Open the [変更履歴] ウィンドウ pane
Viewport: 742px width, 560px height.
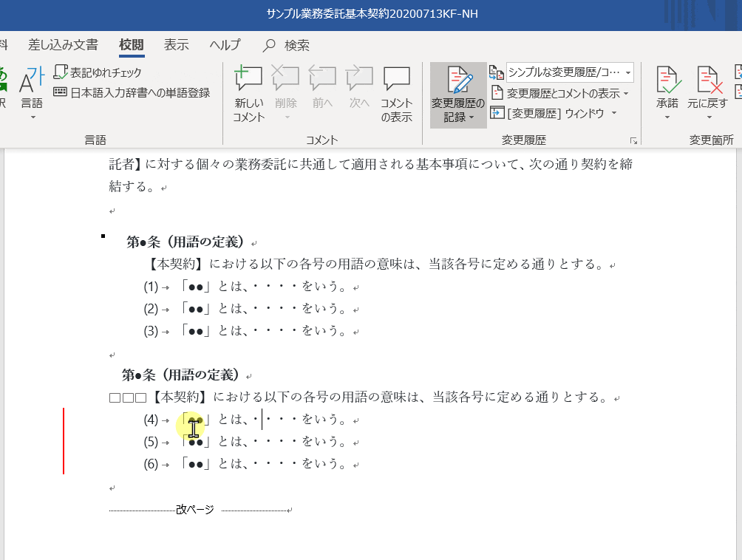point(548,113)
